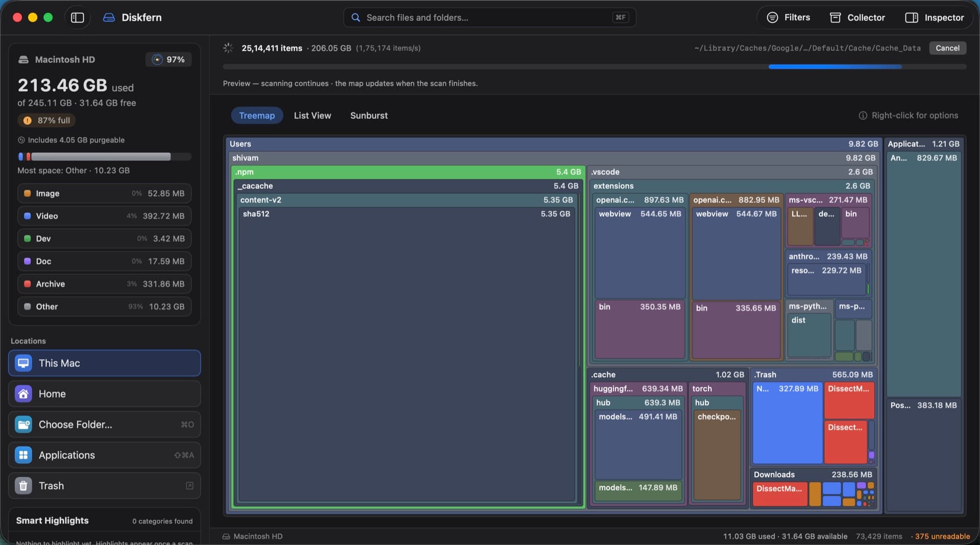Click the Diskfern drive logo icon
This screenshot has height=545, width=980.
(109, 17)
